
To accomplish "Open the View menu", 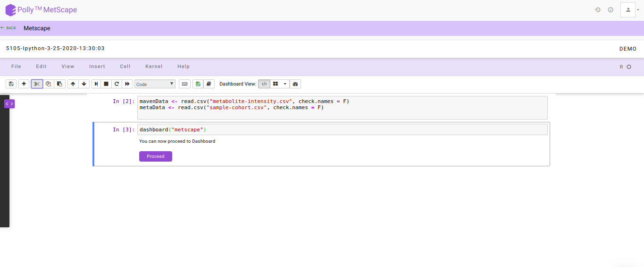I will click(x=68, y=67).
